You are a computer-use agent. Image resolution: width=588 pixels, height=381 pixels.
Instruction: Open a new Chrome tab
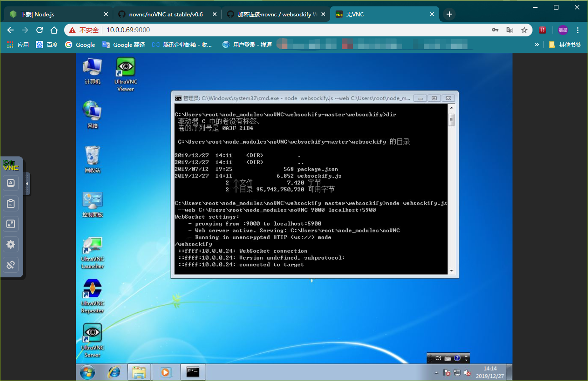[449, 14]
